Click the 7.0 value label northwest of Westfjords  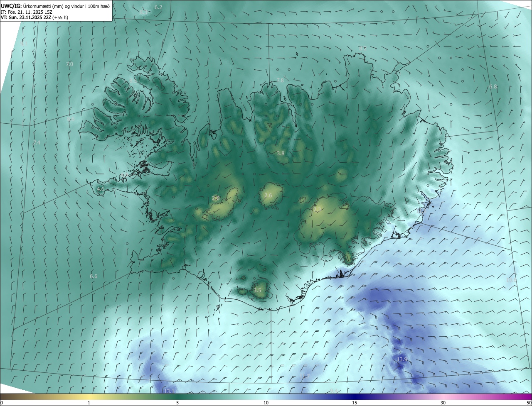69,64
